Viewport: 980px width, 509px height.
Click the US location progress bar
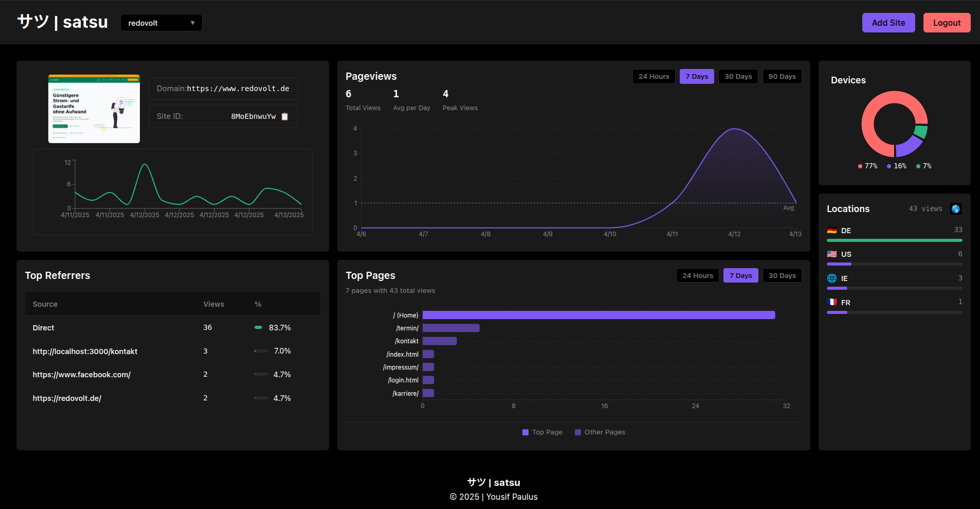[x=895, y=264]
